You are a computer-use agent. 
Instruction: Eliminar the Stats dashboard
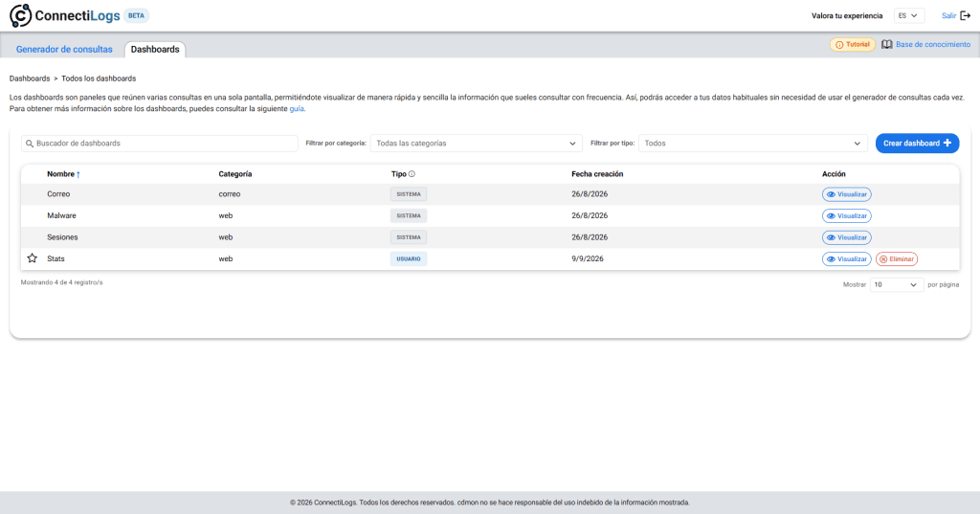click(896, 258)
